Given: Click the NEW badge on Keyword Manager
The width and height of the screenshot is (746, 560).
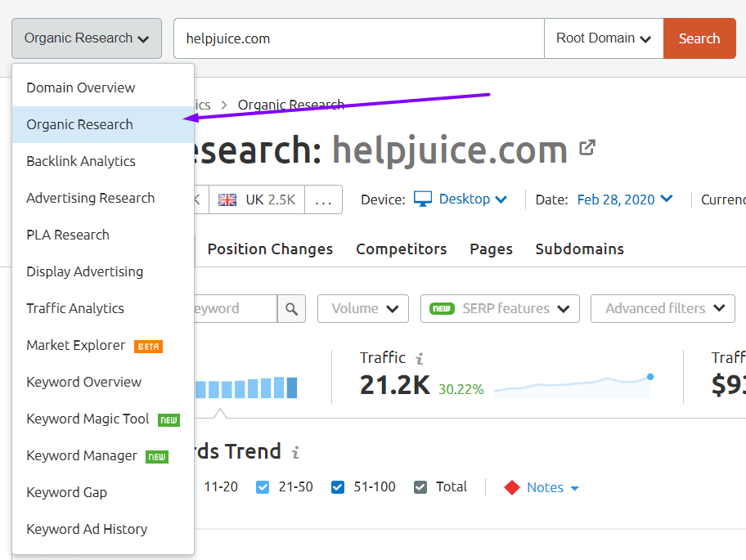Looking at the screenshot, I should pos(157,457).
